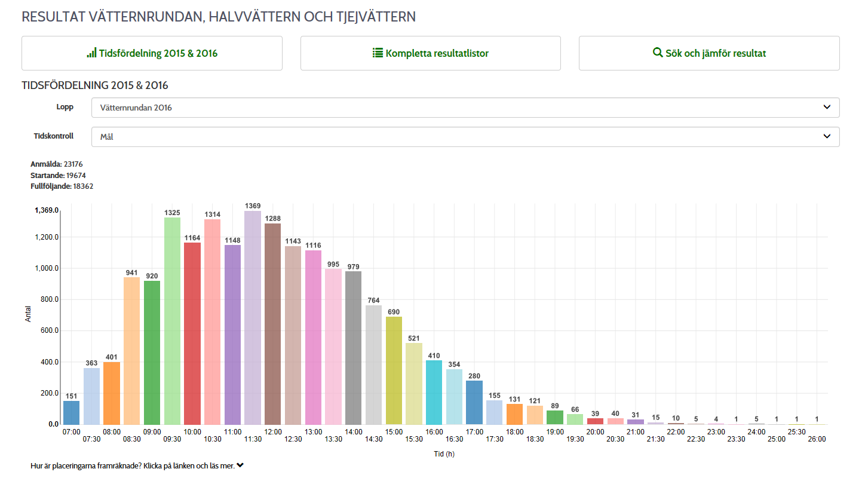Click the light pink 13:30 bar with 995
Viewport: 868px width, 478px height.
click(333, 347)
